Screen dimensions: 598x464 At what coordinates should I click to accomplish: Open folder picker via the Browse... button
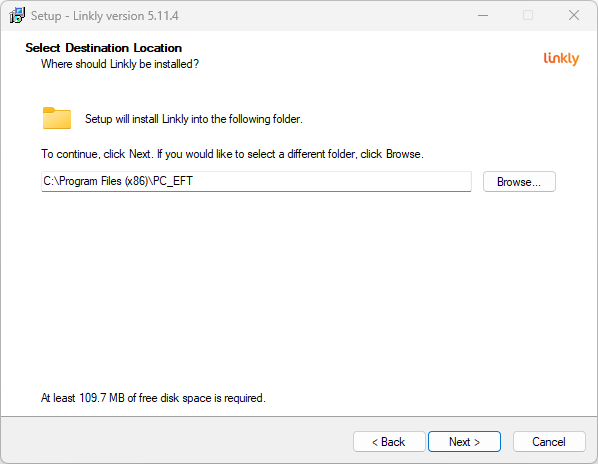coord(519,182)
